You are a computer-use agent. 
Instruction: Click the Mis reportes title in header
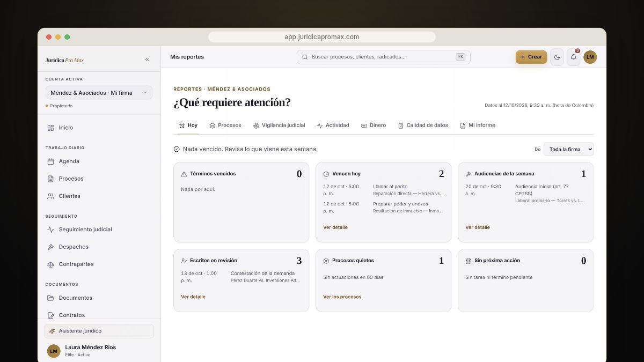(x=187, y=57)
